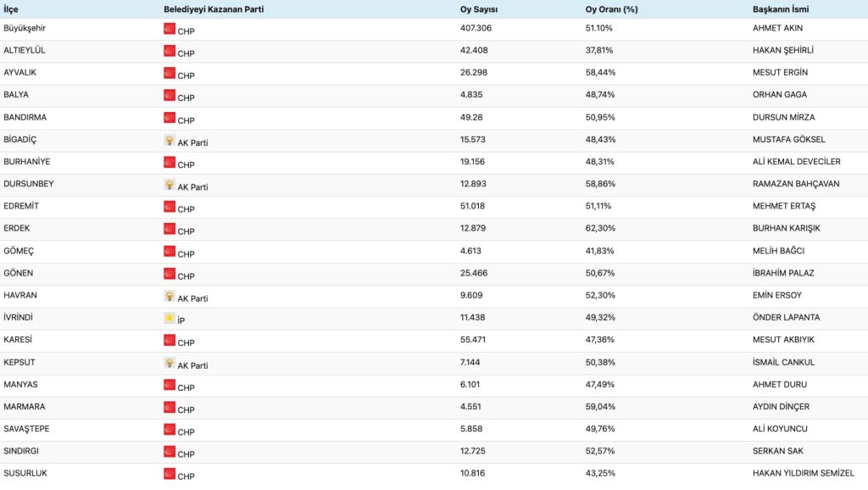The height and width of the screenshot is (490, 868).
Task: Click the AK Parti logo in the HAVRAN row
Action: 170,296
